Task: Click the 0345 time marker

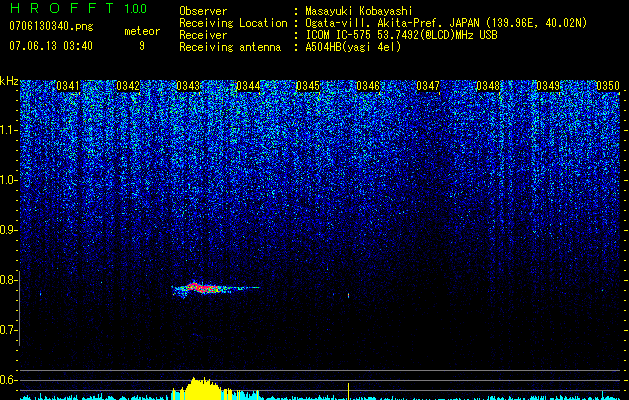Action: click(x=308, y=86)
